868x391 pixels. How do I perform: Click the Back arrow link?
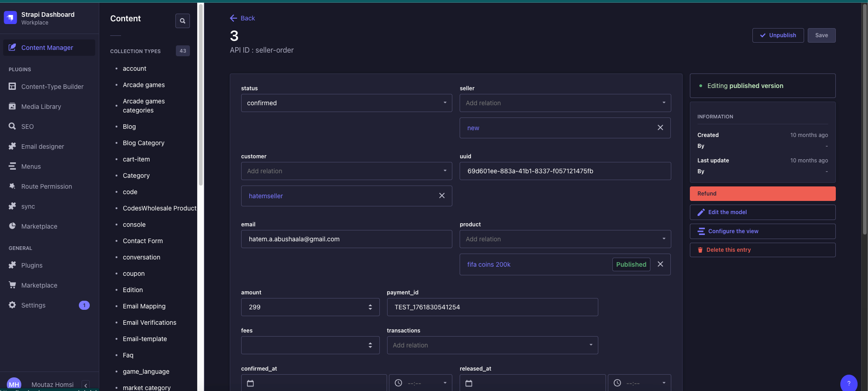(242, 18)
